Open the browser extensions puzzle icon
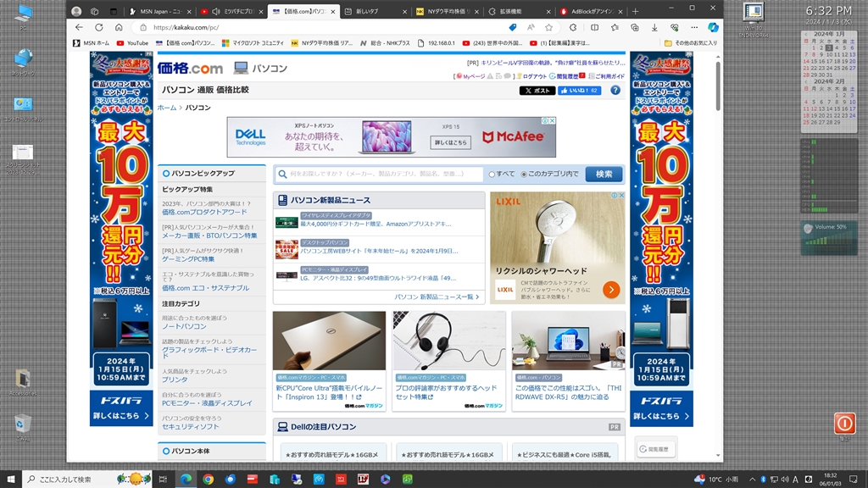 (573, 27)
